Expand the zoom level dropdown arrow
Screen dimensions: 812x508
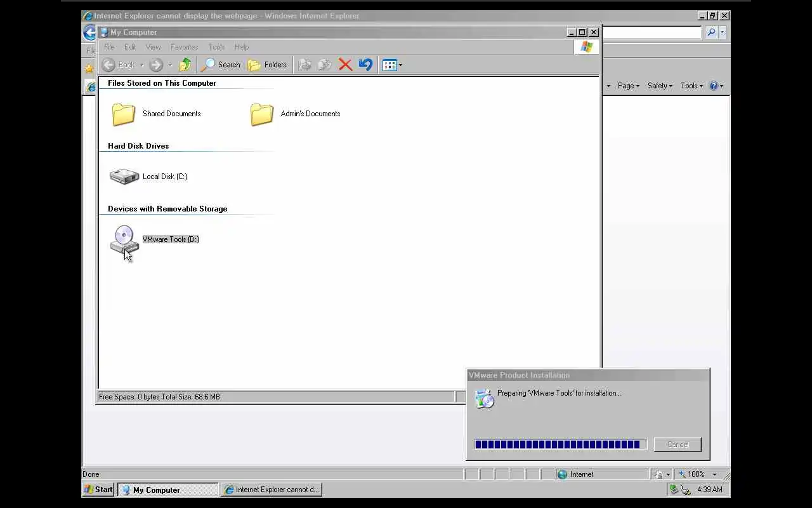pyautogui.click(x=714, y=474)
